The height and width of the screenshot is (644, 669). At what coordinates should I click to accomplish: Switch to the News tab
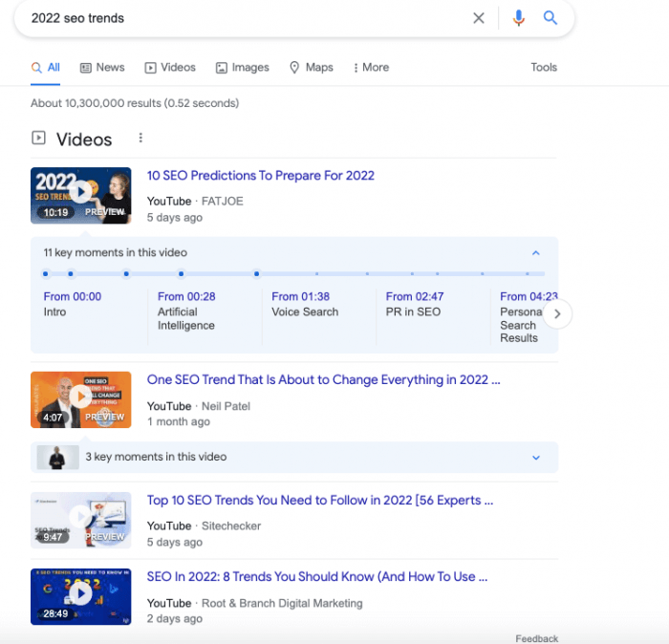point(102,68)
